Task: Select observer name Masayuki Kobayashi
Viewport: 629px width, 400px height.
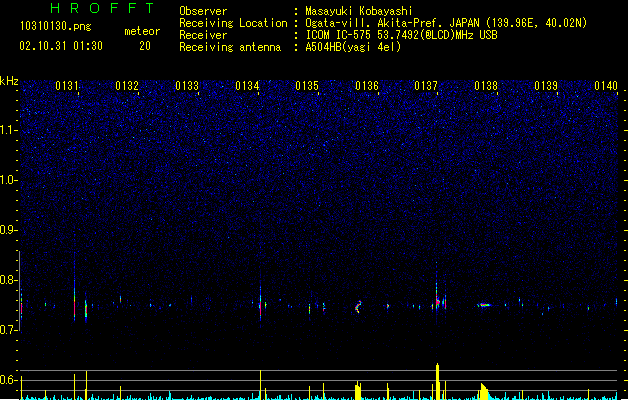Action: 359,11
